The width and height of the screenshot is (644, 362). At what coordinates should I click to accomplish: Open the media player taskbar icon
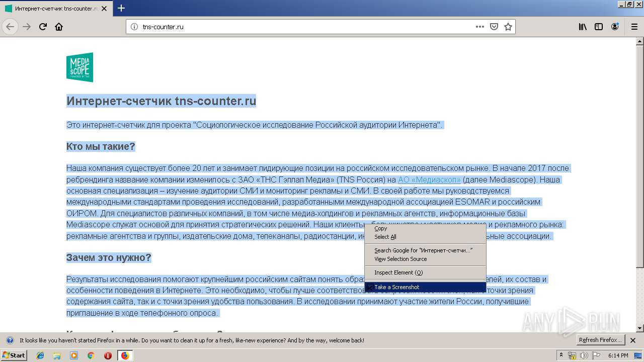coord(74,355)
